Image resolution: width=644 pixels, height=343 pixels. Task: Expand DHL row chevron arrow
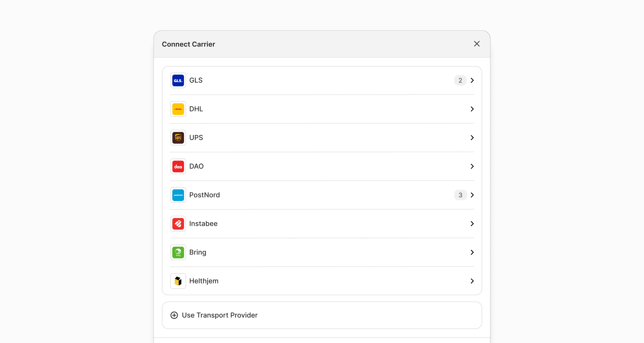coord(472,109)
